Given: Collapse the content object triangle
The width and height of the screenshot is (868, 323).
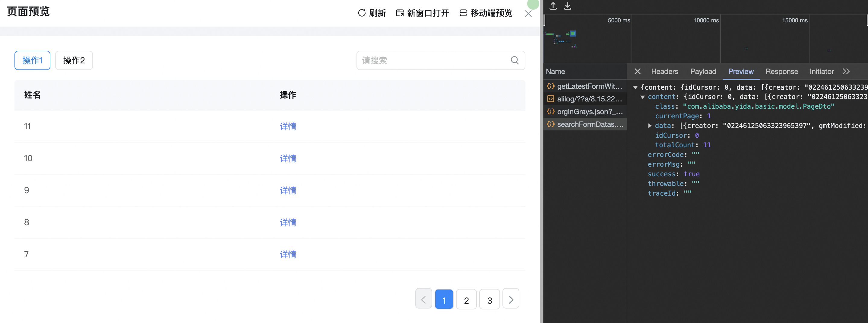Looking at the screenshot, I should [643, 97].
